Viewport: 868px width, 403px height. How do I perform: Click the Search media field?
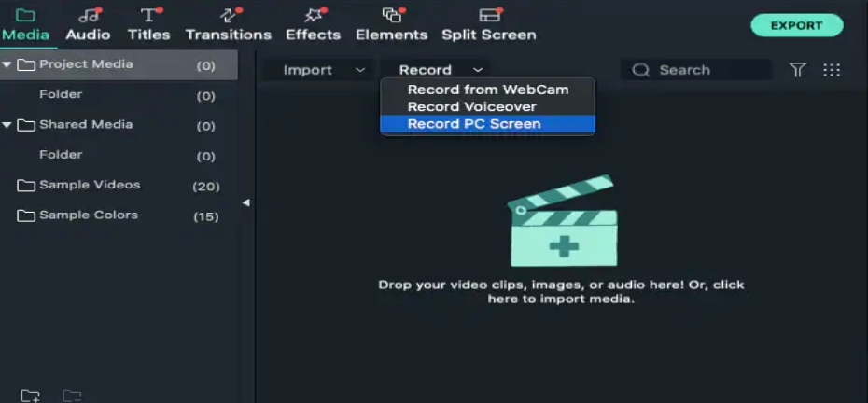[696, 70]
